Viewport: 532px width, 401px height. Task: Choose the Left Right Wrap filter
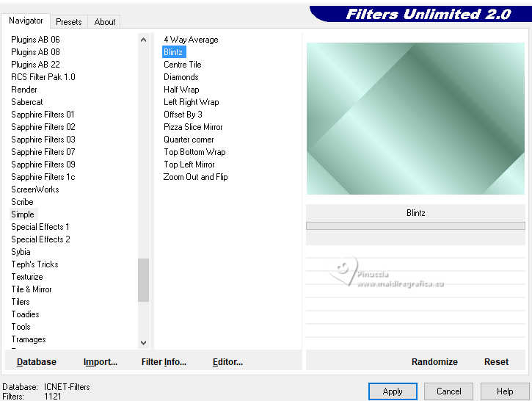click(191, 102)
